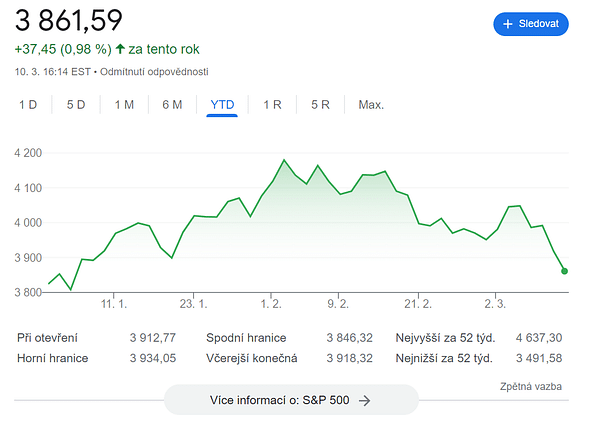Click the 23. 1. date axis label
Screen dimensions: 600x421
pyautogui.click(x=193, y=304)
